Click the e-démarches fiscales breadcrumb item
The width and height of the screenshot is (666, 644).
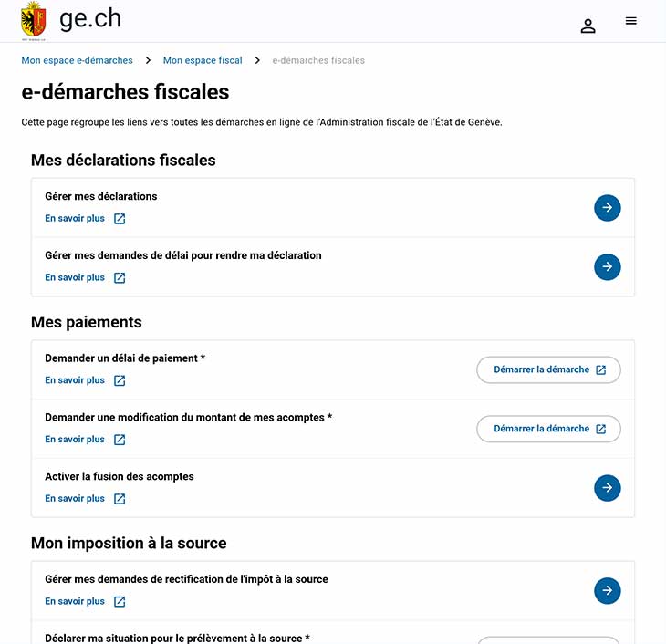point(318,60)
